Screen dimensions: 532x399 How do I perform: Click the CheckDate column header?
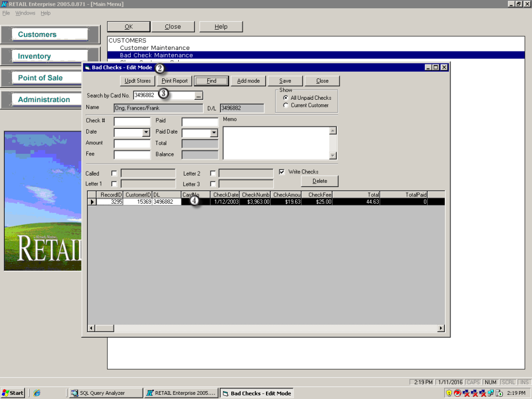click(x=225, y=195)
